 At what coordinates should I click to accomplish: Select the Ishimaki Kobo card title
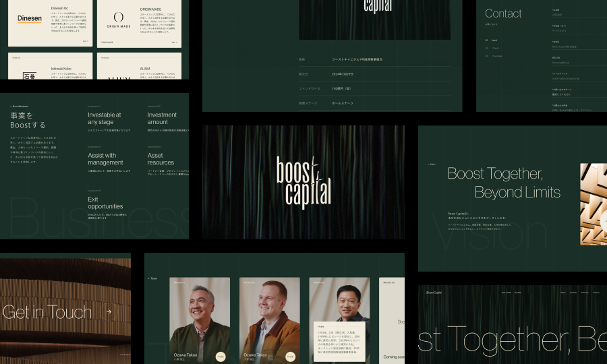[61, 69]
